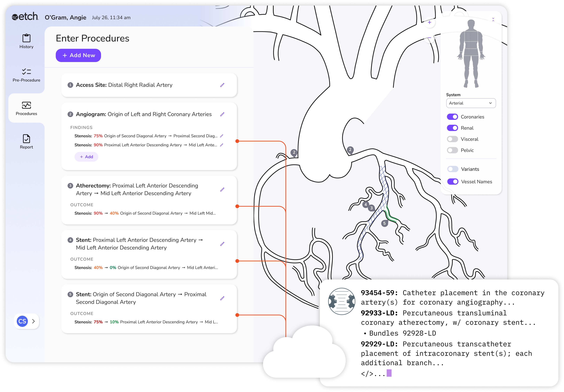Turn off Vessel Names toggle

(453, 182)
